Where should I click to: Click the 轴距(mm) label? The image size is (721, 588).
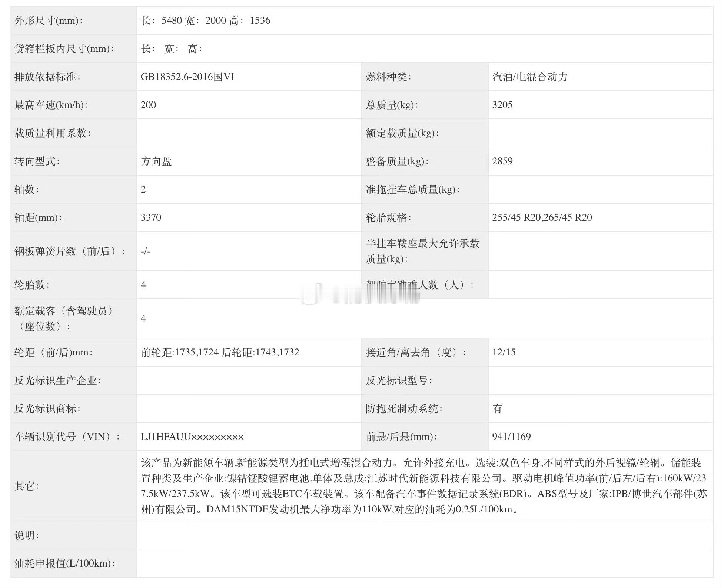coord(38,217)
